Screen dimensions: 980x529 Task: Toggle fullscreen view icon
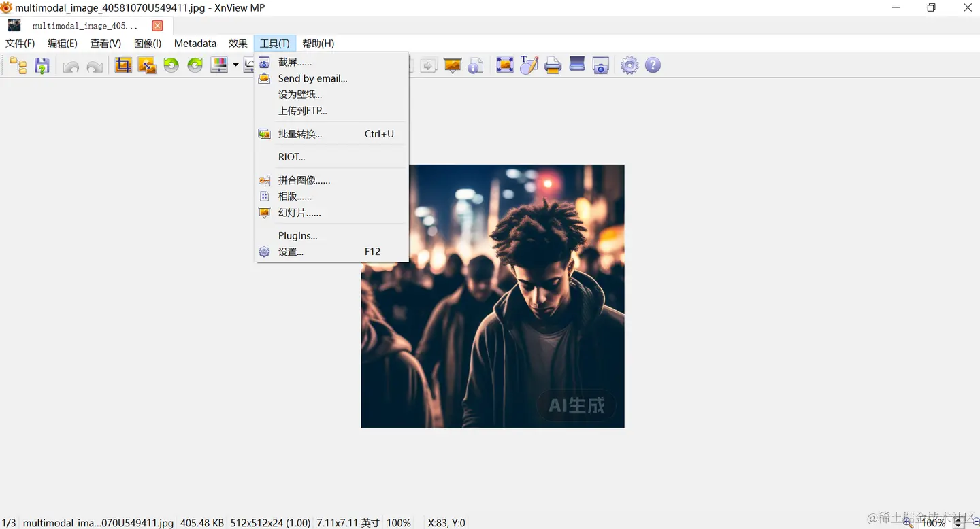point(505,65)
